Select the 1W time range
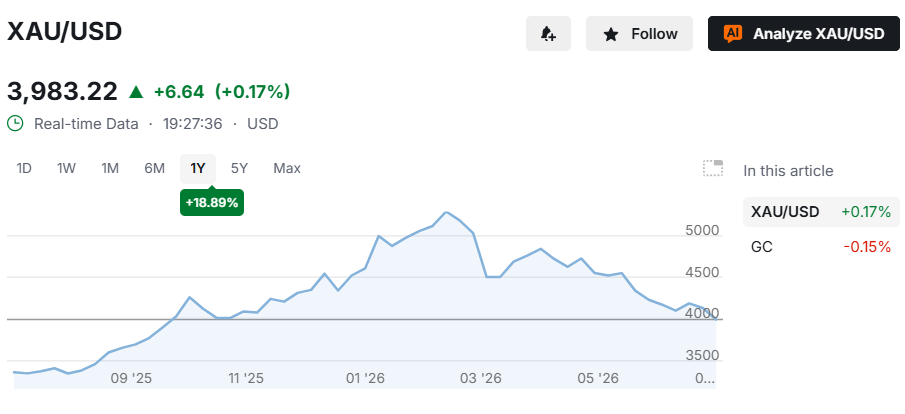The width and height of the screenshot is (905, 414). 66,169
